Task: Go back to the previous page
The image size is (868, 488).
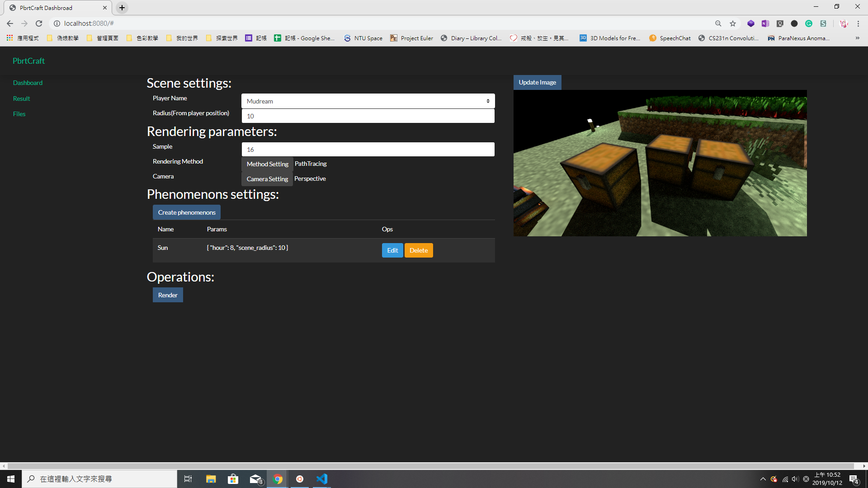Action: click(x=10, y=23)
